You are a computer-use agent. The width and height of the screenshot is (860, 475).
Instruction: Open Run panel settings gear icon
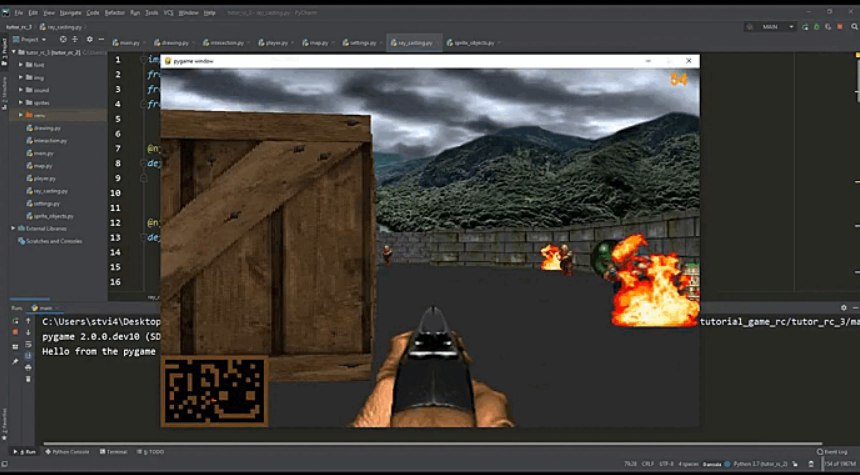(x=844, y=308)
